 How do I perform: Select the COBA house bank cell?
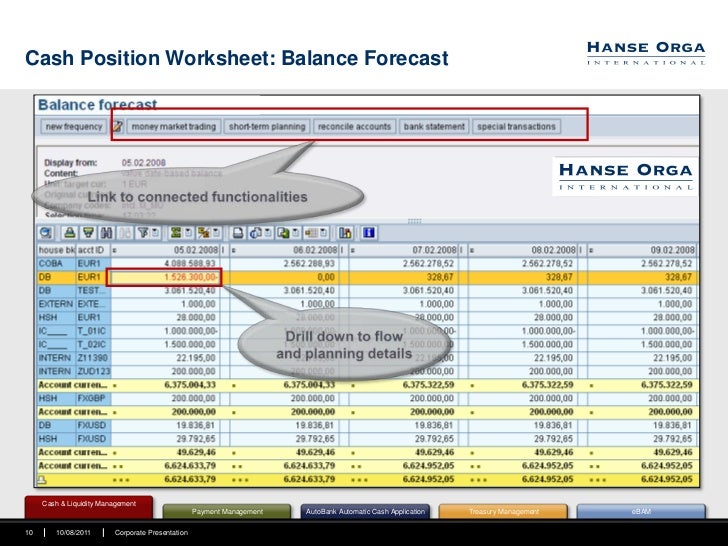click(x=56, y=263)
